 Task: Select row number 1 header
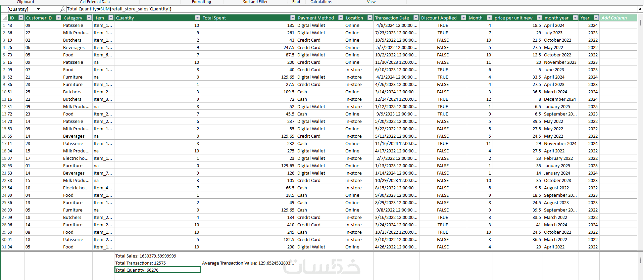coord(4,25)
